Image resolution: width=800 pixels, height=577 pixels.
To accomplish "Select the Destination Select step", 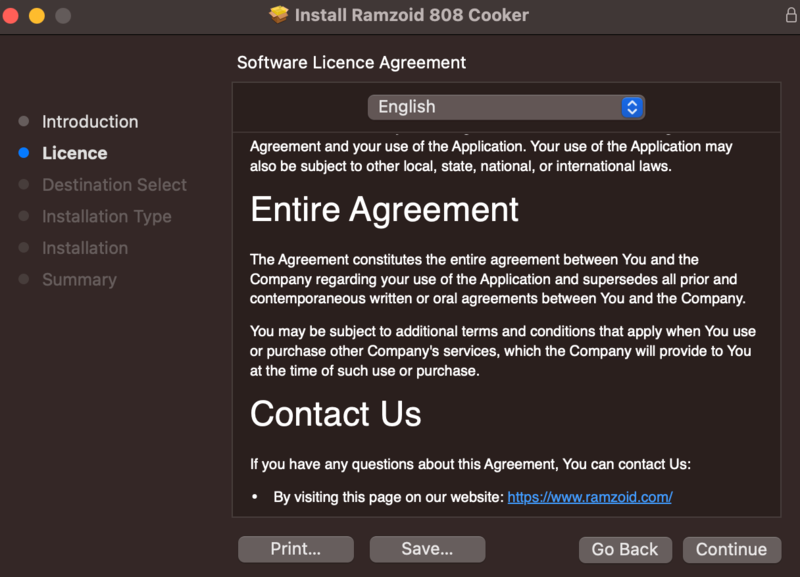I will (114, 185).
